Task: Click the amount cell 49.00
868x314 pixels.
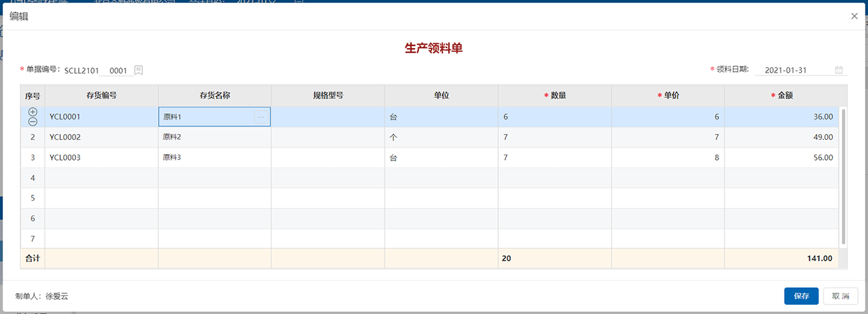Action: pos(781,137)
